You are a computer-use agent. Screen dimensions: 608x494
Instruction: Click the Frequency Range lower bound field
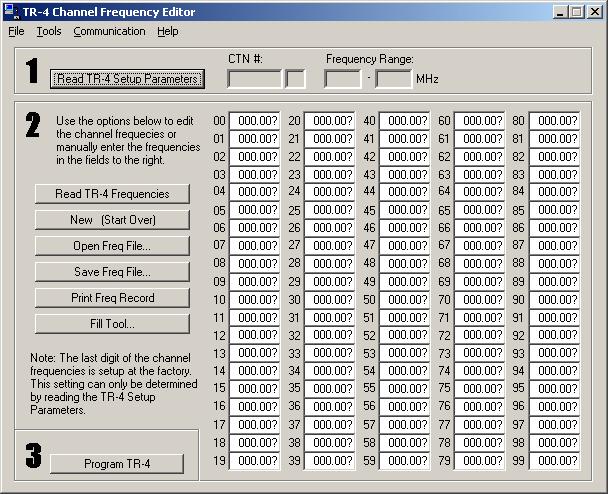click(343, 79)
